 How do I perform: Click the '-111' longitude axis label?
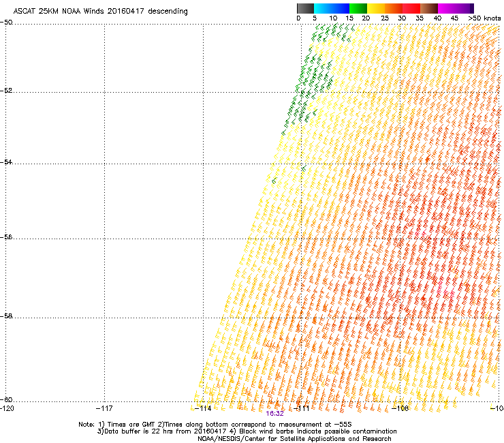coord(301,408)
